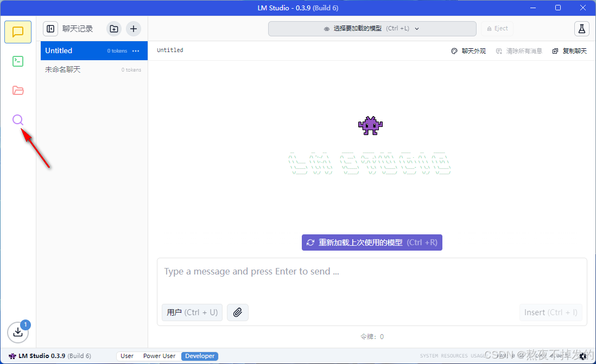Viewport: 596px width, 364px height.
Task: Eject the loaded model
Action: pos(497,29)
